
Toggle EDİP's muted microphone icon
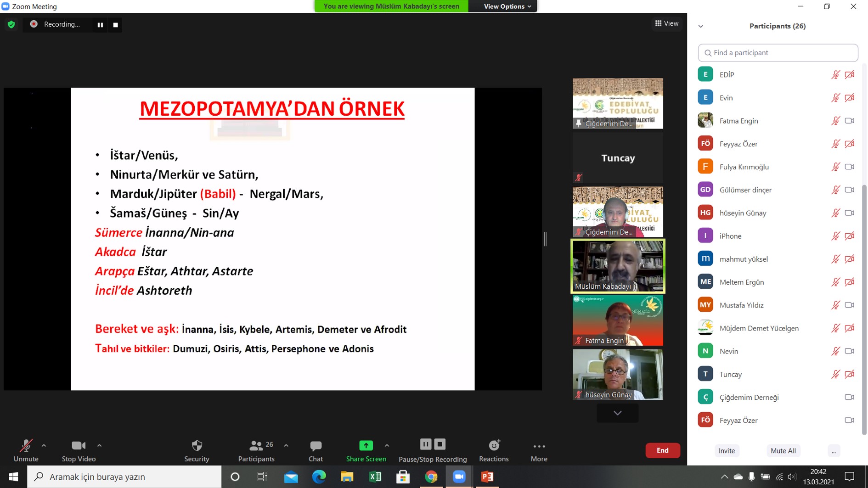(x=835, y=74)
